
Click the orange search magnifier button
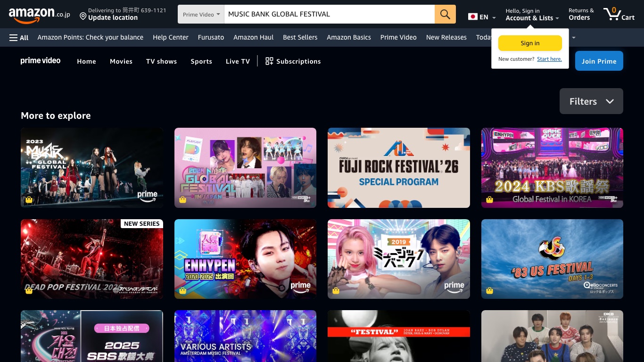pos(445,14)
